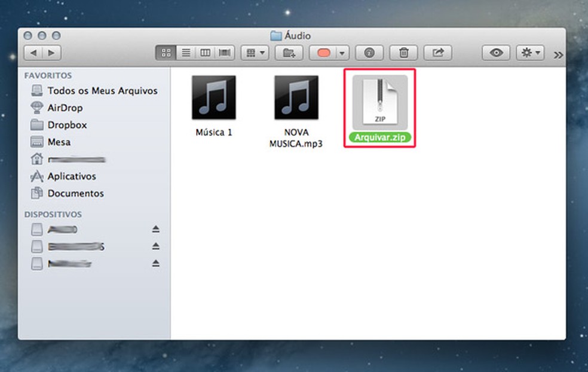Select Todos os Meus Arquivos in sidebar
The width and height of the screenshot is (588, 372).
point(94,90)
